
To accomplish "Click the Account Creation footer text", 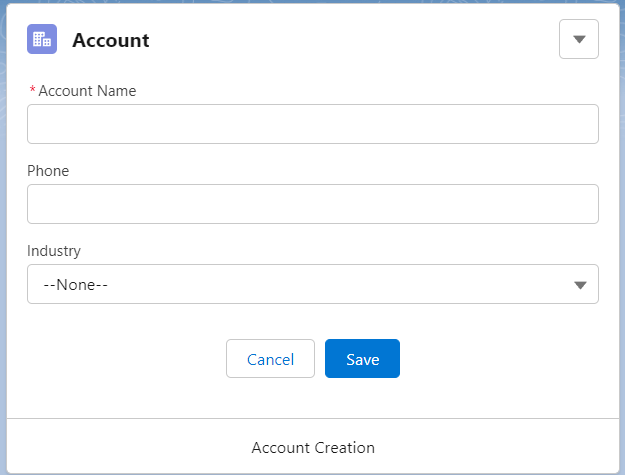I will (313, 448).
